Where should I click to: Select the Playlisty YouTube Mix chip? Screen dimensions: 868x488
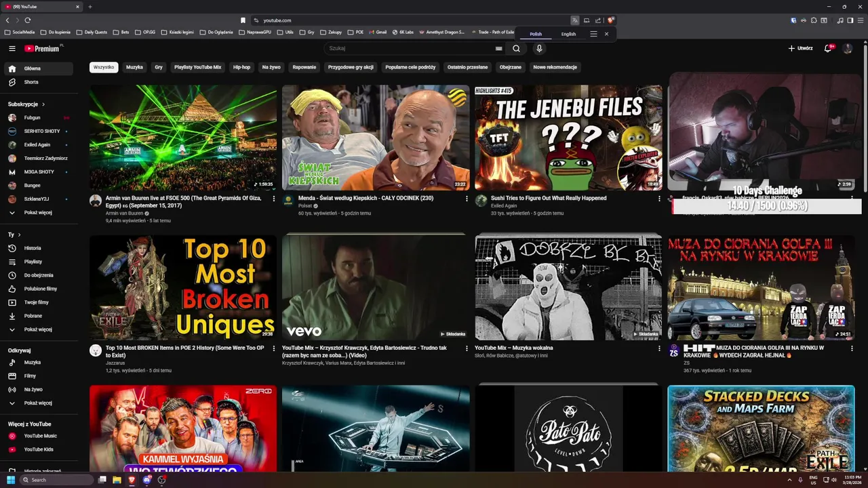(197, 67)
